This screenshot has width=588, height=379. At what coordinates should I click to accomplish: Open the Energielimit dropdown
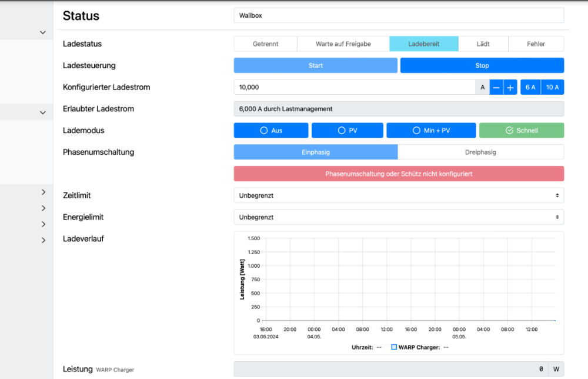398,217
